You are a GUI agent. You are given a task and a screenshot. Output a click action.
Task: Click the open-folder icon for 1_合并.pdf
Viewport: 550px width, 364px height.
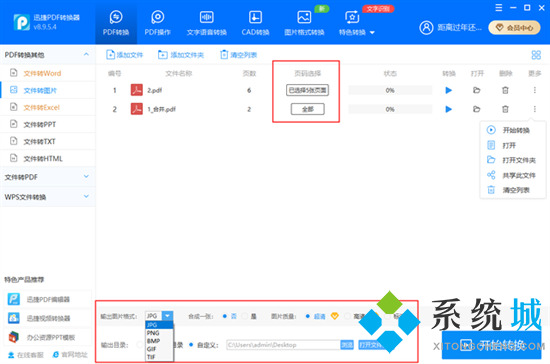476,109
